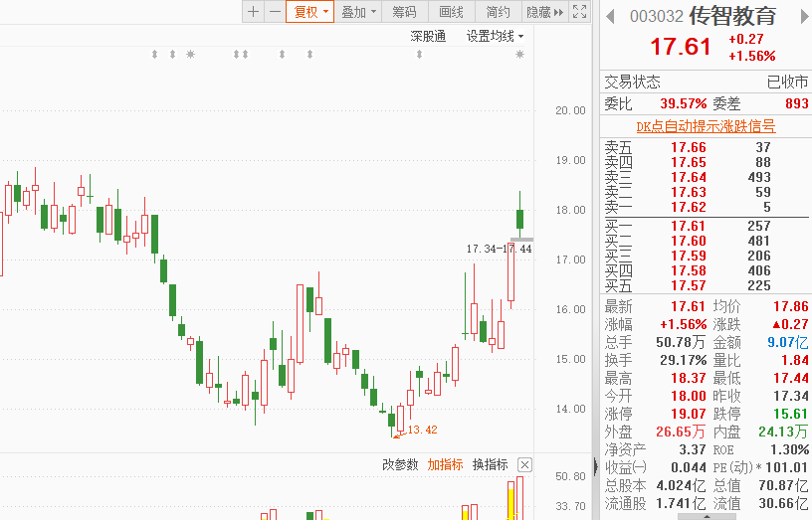Go to previous stock with left arrow
This screenshot has width=812, height=520.
point(610,17)
